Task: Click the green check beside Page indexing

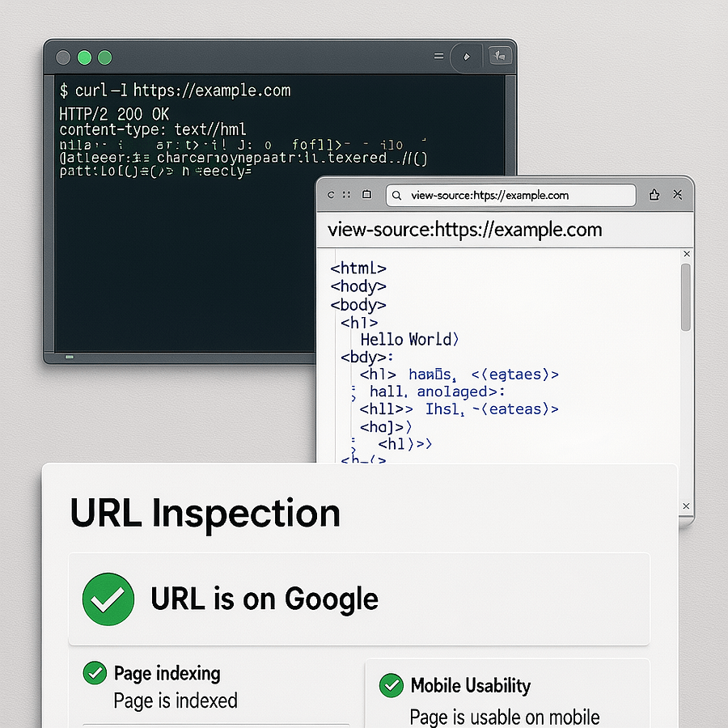Action: pyautogui.click(x=95, y=673)
